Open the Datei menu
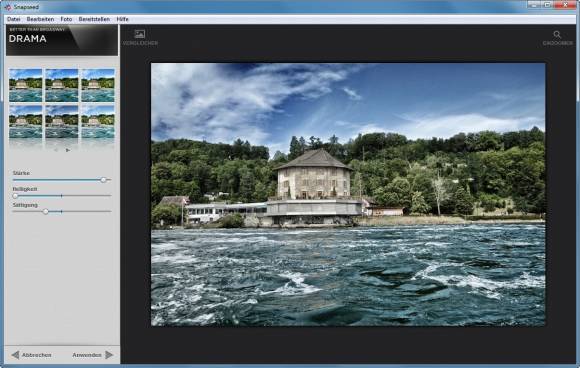The height and width of the screenshot is (368, 580). 14,19
